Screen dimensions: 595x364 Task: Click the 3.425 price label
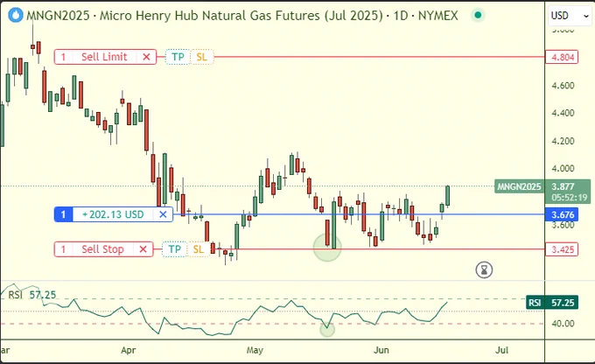click(x=562, y=249)
